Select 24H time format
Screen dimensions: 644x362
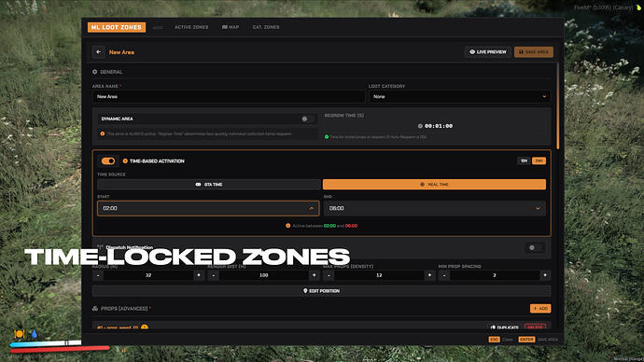[539, 160]
